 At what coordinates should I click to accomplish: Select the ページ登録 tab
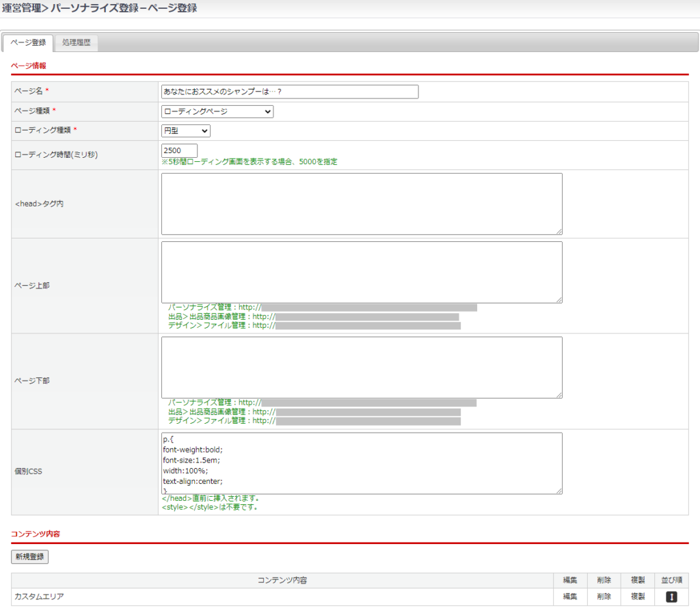(x=29, y=42)
